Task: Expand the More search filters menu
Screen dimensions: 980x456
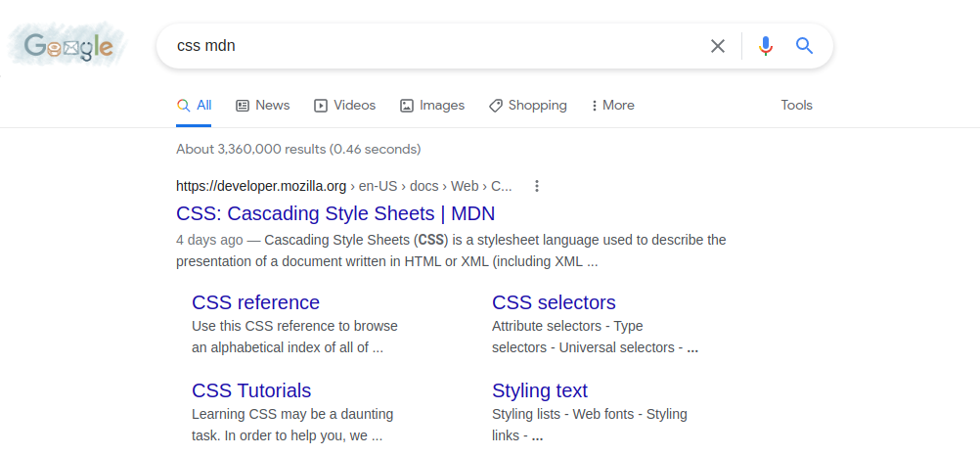Action: click(x=613, y=106)
